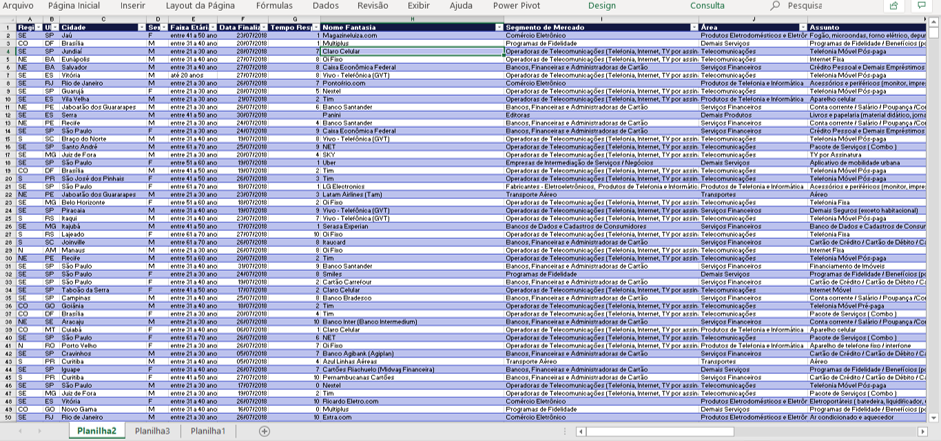The width and height of the screenshot is (941, 441).
Task: Click the select-all corner of the grid
Action: coord(8,20)
